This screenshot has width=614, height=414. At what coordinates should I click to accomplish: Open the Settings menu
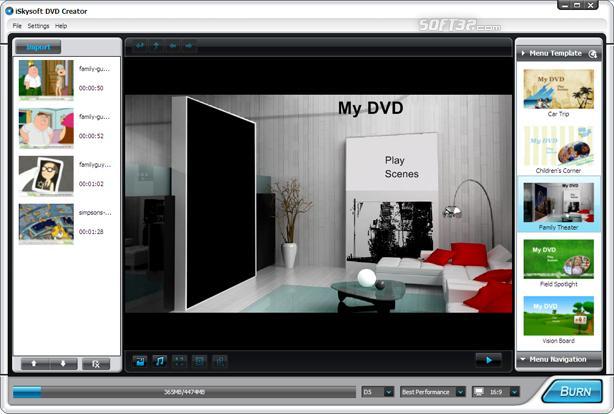click(38, 26)
